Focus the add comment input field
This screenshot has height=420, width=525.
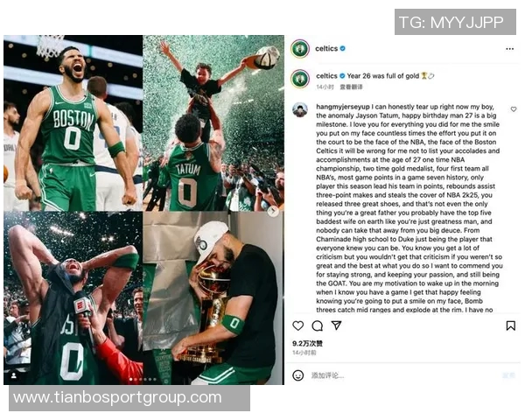(x=402, y=375)
